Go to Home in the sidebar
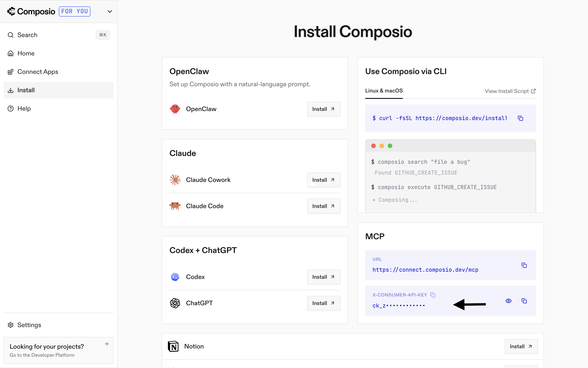Screen dimensions: 588x368 (x=59, y=53)
